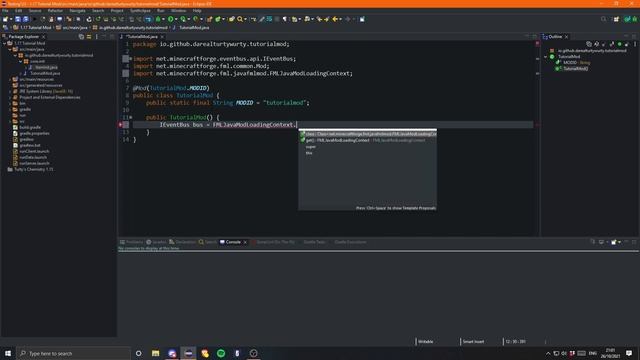Expand Project and External Dependencies

click(x=10, y=98)
